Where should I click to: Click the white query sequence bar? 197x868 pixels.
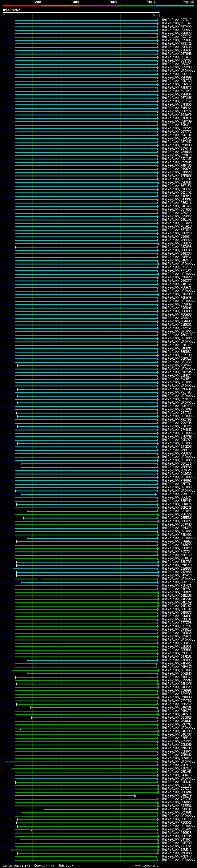click(81, 12)
